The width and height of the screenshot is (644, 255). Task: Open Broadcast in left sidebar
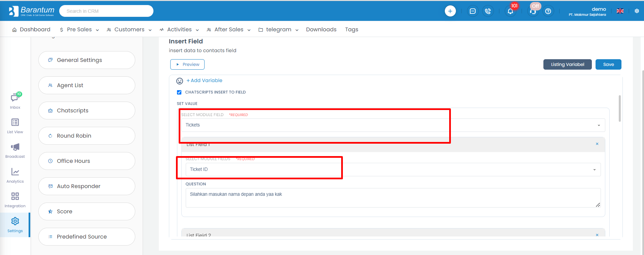click(x=15, y=151)
